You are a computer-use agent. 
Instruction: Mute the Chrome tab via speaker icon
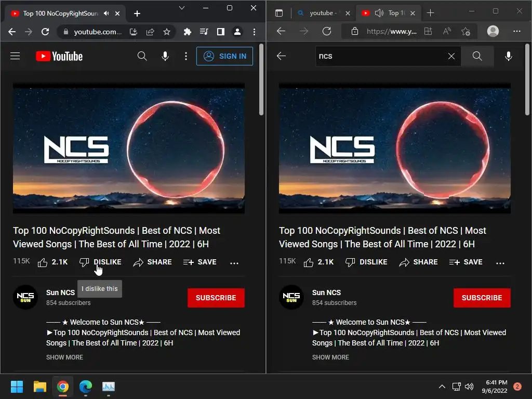coord(107,13)
